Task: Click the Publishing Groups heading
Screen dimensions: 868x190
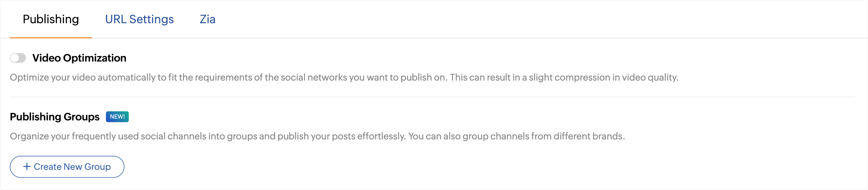Action: click(55, 117)
